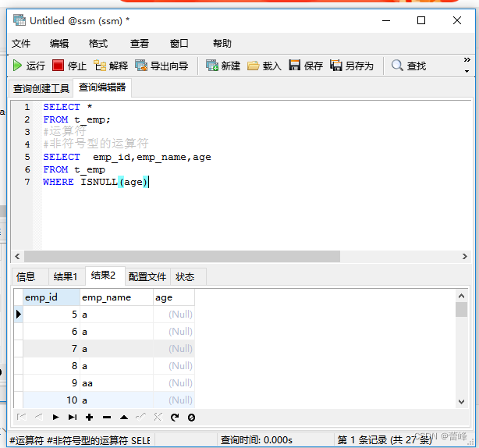Maximize the Untitled query window
479x448 pixels.
click(421, 20)
